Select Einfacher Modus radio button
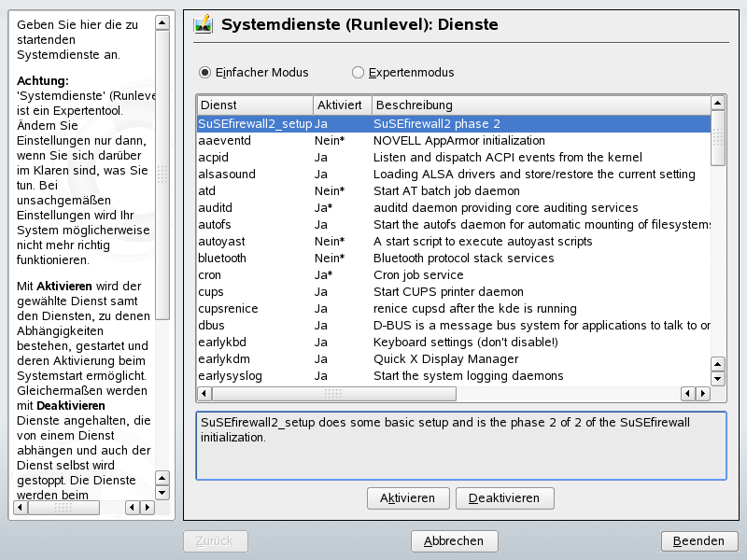 click(205, 72)
